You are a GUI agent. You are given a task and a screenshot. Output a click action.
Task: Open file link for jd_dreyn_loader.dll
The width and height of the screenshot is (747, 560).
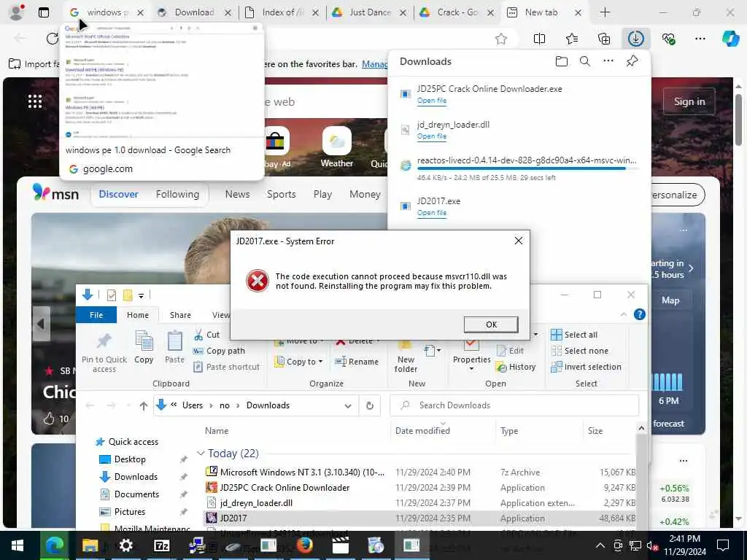tap(432, 136)
